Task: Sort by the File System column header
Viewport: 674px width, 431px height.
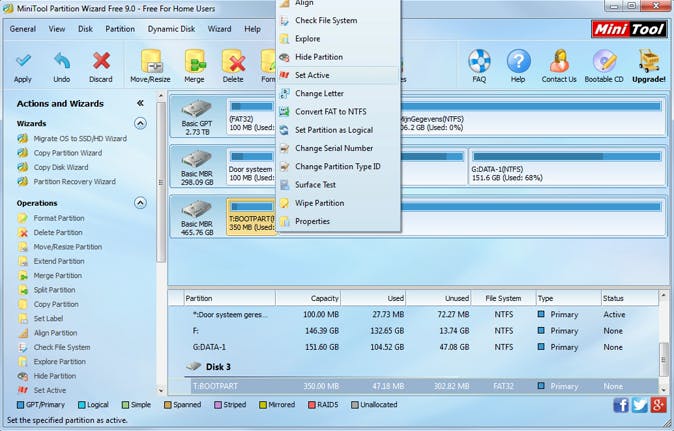Action: [x=503, y=298]
